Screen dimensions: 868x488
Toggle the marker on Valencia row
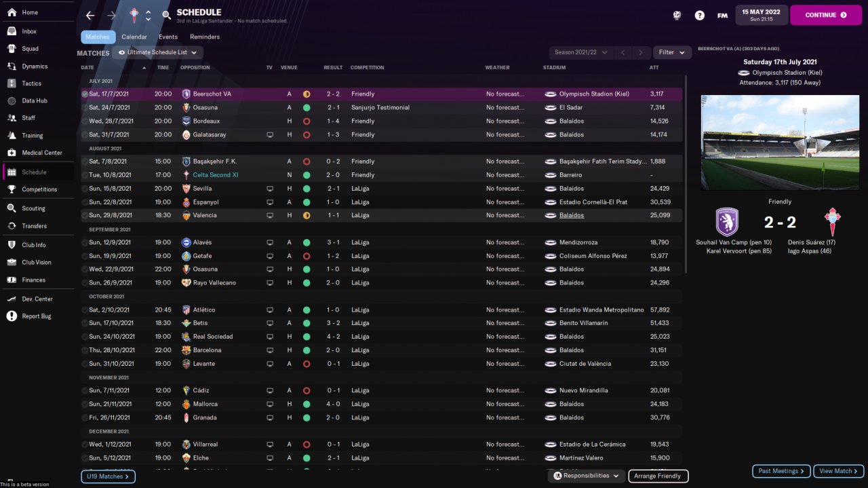[x=85, y=216]
